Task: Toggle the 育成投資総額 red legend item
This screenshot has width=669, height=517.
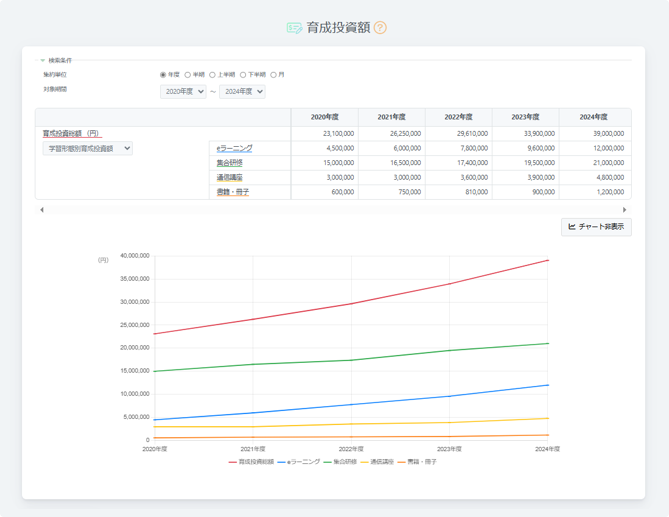Action: coord(251,462)
